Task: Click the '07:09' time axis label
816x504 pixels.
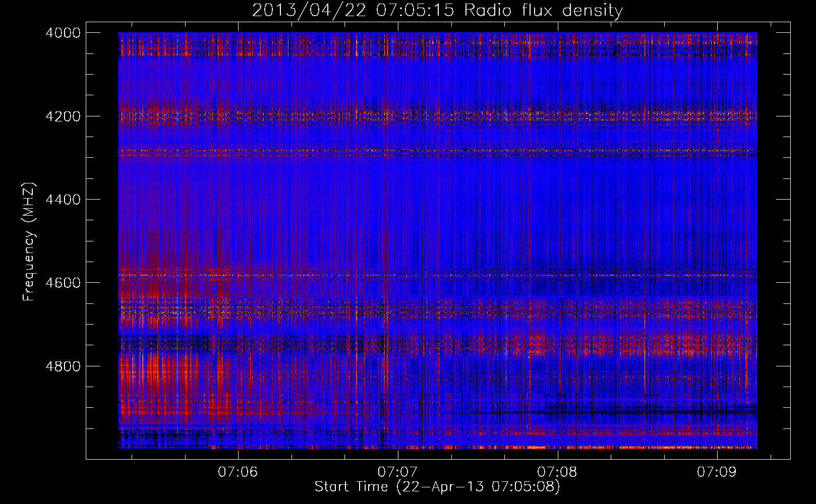Action: click(x=717, y=472)
